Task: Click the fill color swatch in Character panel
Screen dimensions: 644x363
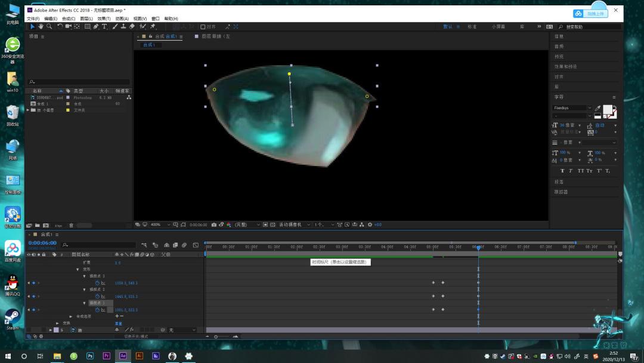Action: pos(608,109)
